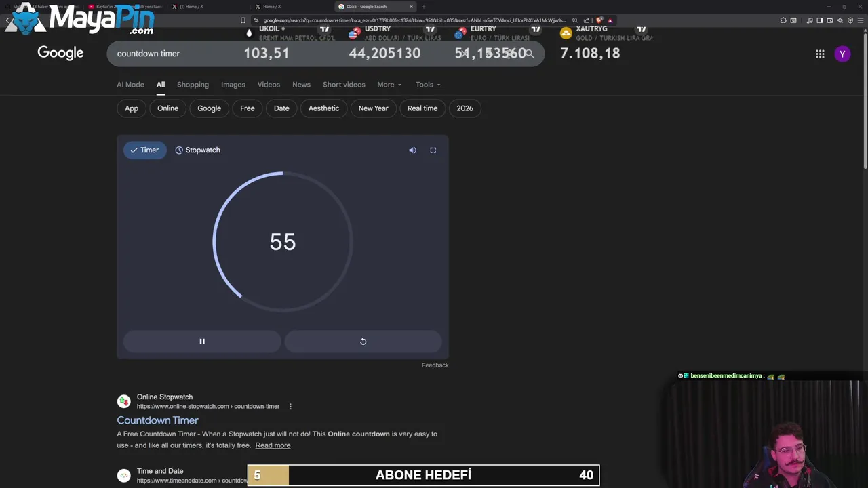Screen dimensions: 868x488
Task: Switch to AI Mode results
Action: 130,85
